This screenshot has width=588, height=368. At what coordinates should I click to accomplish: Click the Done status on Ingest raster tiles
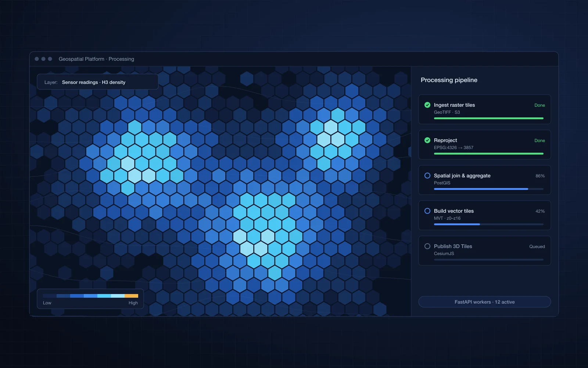(539, 105)
